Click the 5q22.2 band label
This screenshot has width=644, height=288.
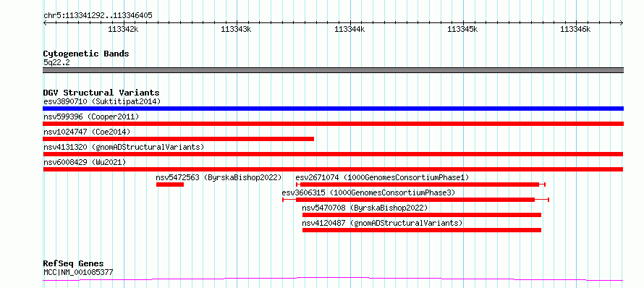[x=56, y=62]
